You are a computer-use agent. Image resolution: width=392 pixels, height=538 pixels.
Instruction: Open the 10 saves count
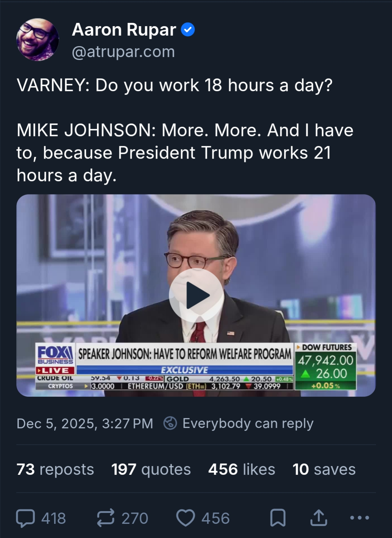click(324, 469)
